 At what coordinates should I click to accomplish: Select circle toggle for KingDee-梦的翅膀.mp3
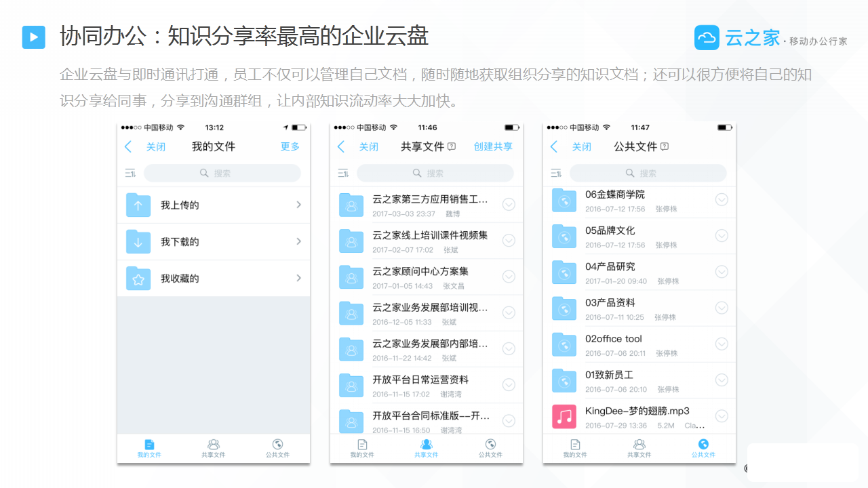coord(722,416)
